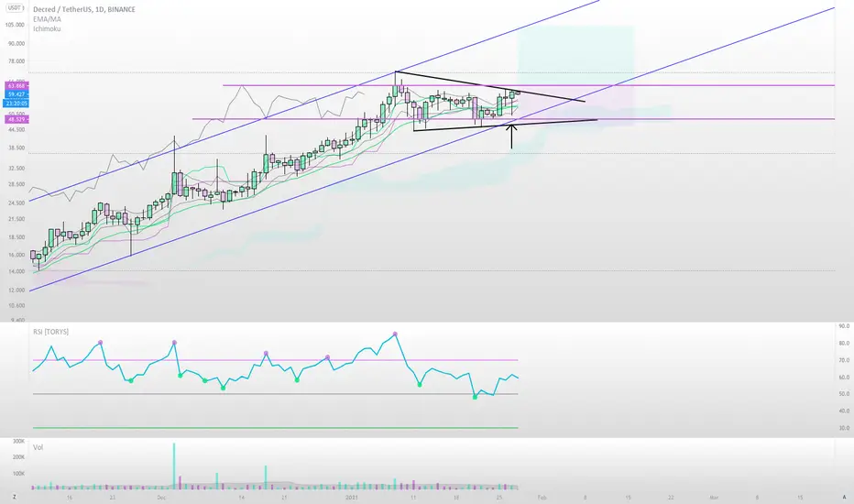Click the 200K volume scale value
Viewport: 854px width, 504px height.
[19, 457]
